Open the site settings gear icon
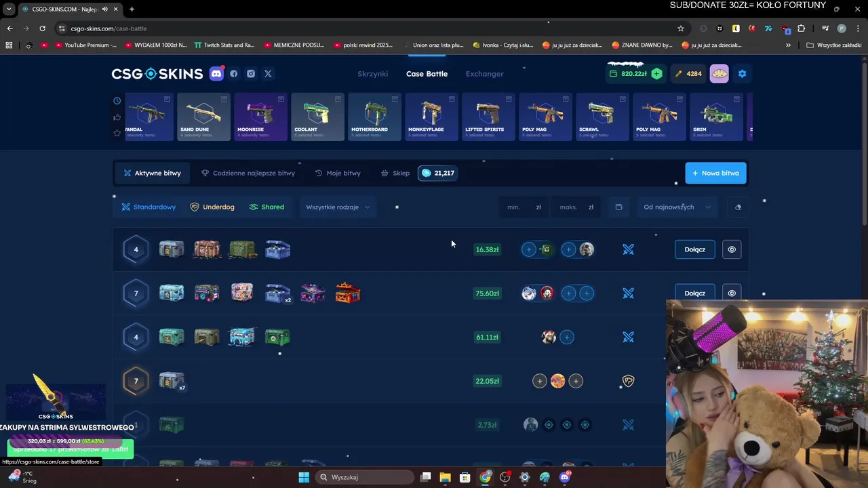The height and width of the screenshot is (488, 868). pyautogui.click(x=742, y=74)
